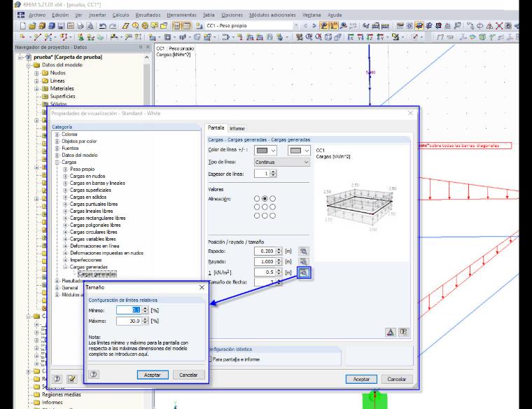Toggle the project navigator panel icon
Viewport: 532px width, 409px height.
click(177, 26)
